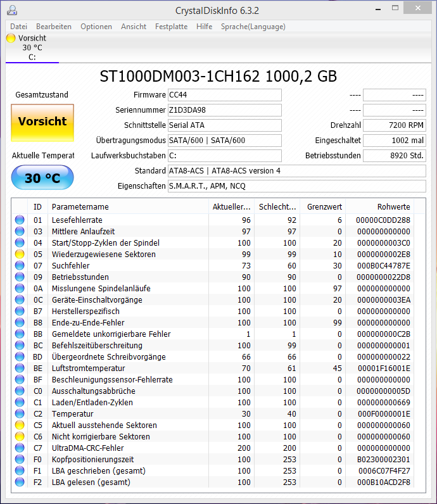
Task: Open the Ansicht menu
Action: tap(134, 27)
